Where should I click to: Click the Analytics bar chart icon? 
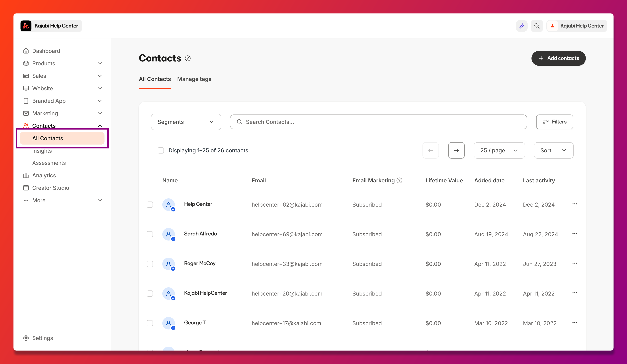pyautogui.click(x=26, y=175)
